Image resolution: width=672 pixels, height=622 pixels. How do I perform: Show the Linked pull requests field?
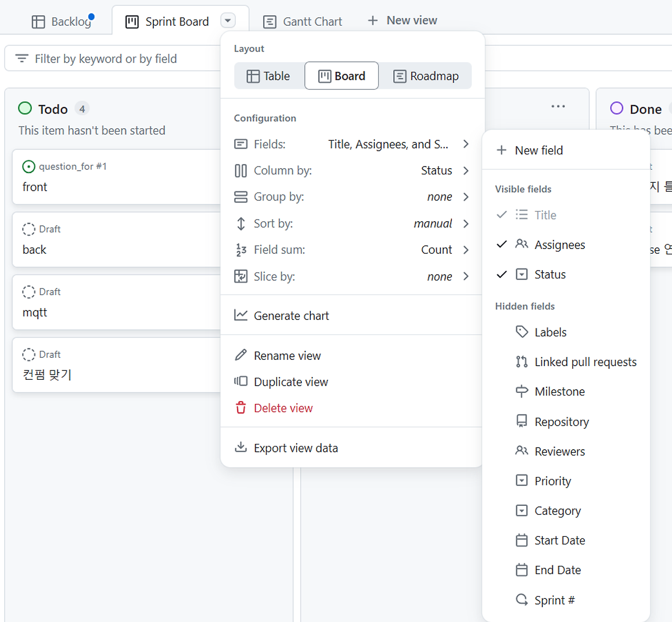(x=566, y=362)
